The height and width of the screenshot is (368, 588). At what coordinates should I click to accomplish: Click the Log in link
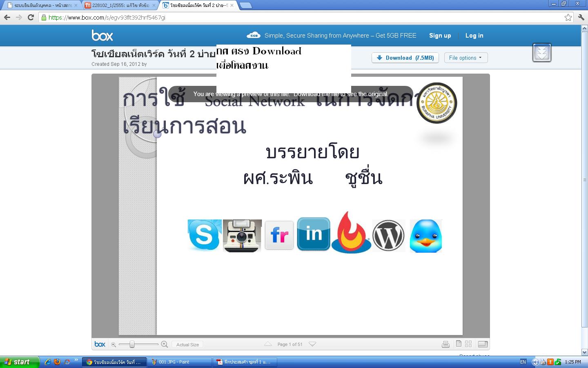coord(474,36)
